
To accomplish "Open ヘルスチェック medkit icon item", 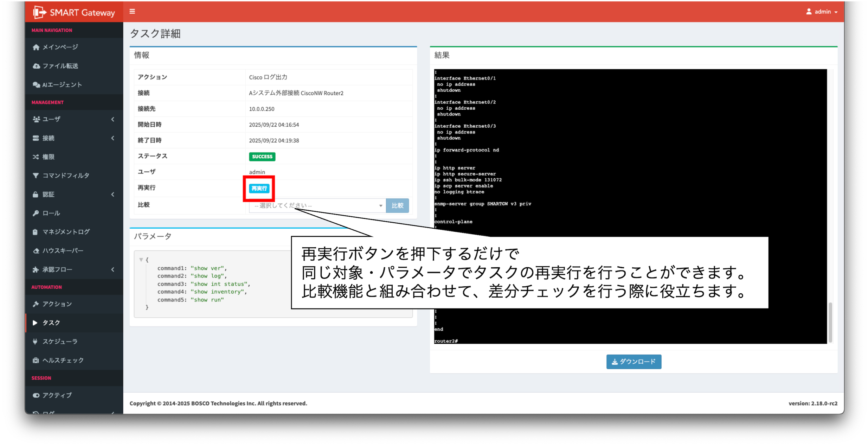I will point(36,360).
